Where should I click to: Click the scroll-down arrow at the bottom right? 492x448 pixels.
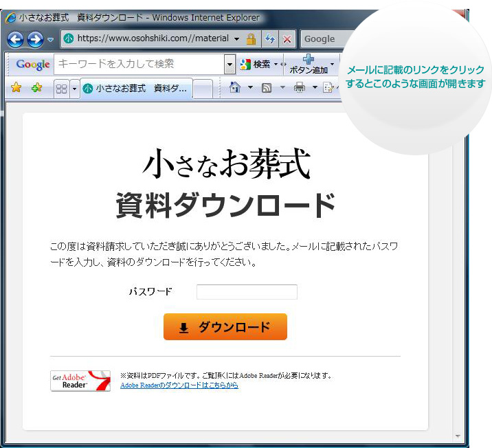458,436
